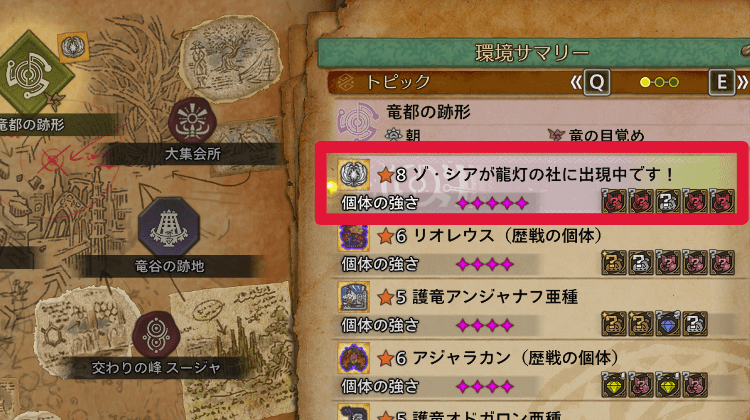Select the first yellow page indicator dot
750x420 pixels.
645,82
